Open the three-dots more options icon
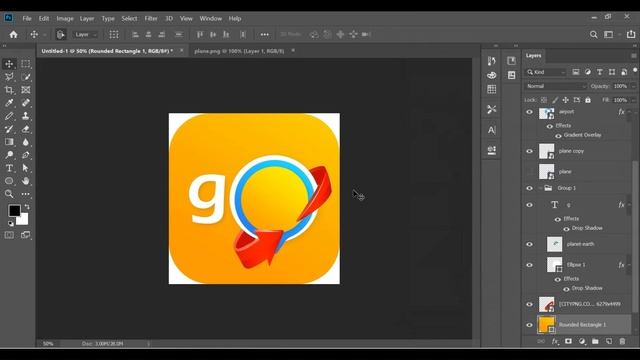 (x=264, y=35)
